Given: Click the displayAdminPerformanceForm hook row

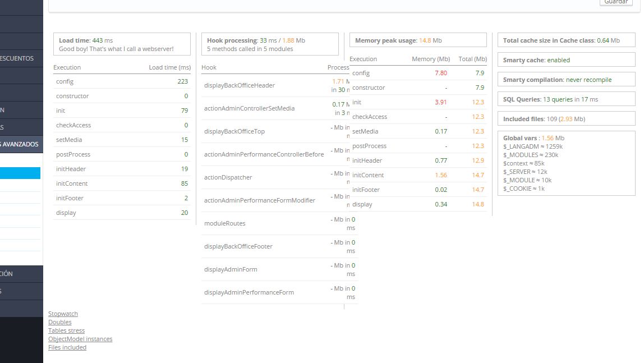Looking at the screenshot, I should 279,292.
